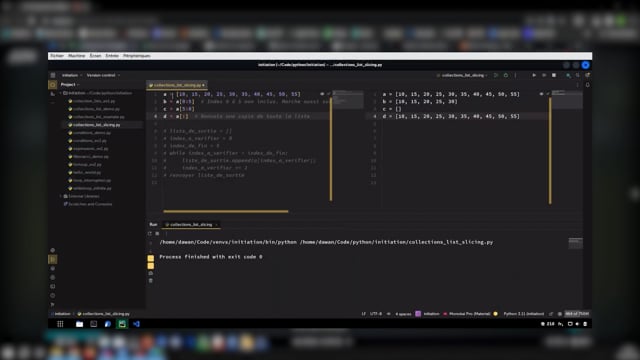Click 4 spaces indent in status bar
The width and height of the screenshot is (640, 360).
pos(403,314)
